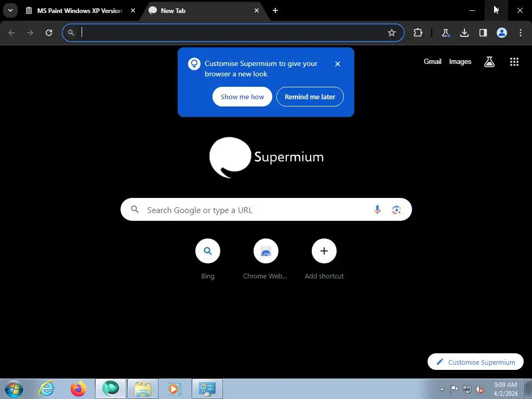Open a new tab with plus button
Image resolution: width=532 pixels, height=399 pixels.
click(x=275, y=10)
